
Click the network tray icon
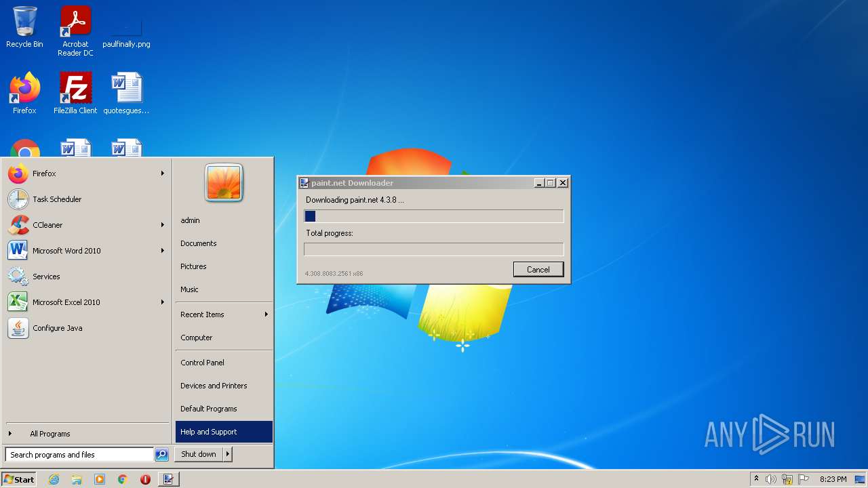[x=787, y=479]
